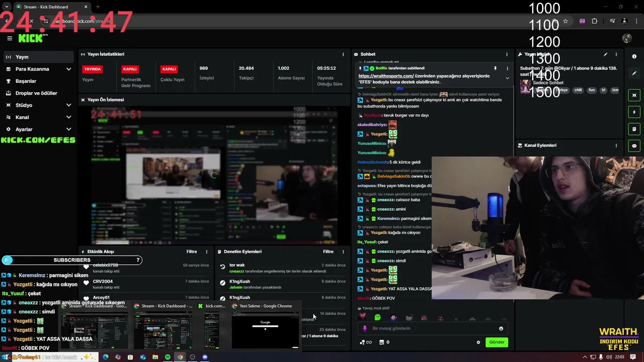The image size is (644, 362).
Task: Toggle the lightning bolt widget icon
Action: pos(634,112)
